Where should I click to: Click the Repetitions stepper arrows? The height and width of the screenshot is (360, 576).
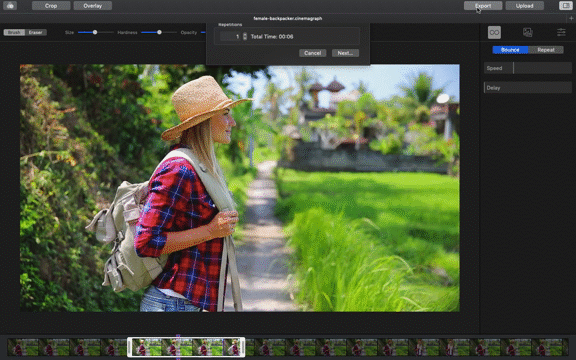pyautogui.click(x=245, y=36)
